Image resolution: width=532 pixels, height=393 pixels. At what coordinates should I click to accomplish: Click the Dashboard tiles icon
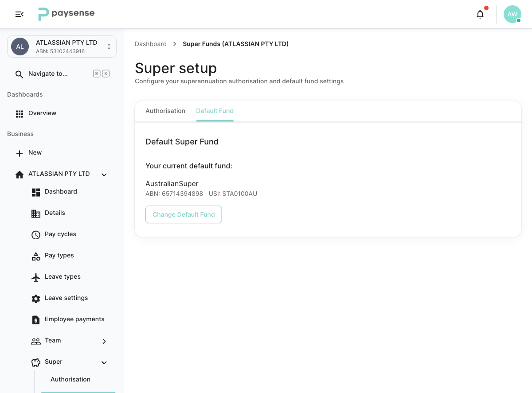[x=36, y=192]
